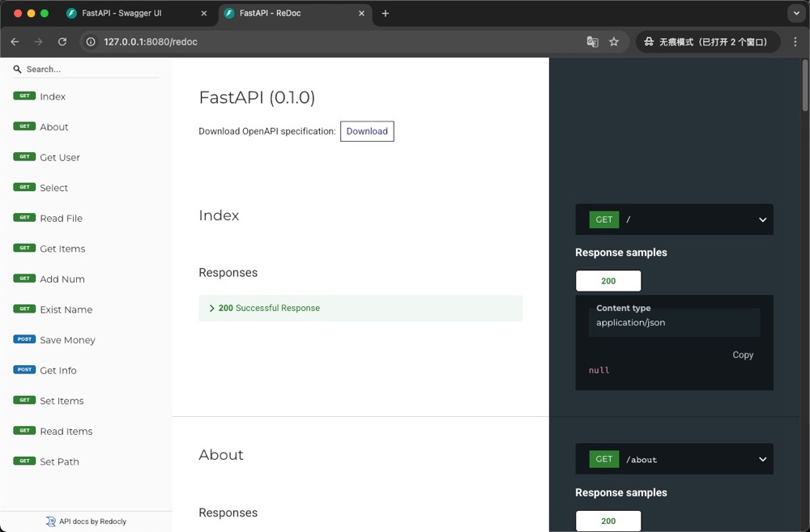
Task: Collapse the GET /about panel dropdown
Action: 762,459
